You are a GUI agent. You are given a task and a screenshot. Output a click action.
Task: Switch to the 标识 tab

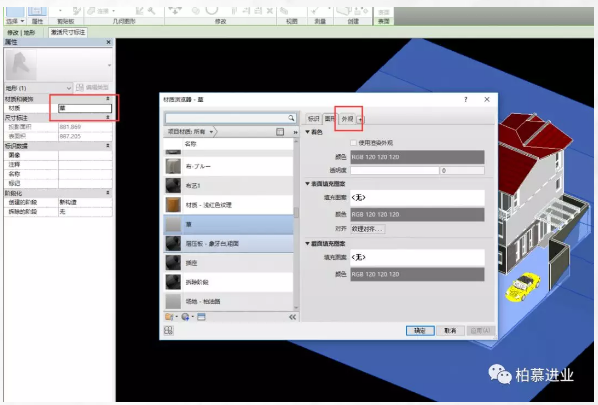(313, 119)
